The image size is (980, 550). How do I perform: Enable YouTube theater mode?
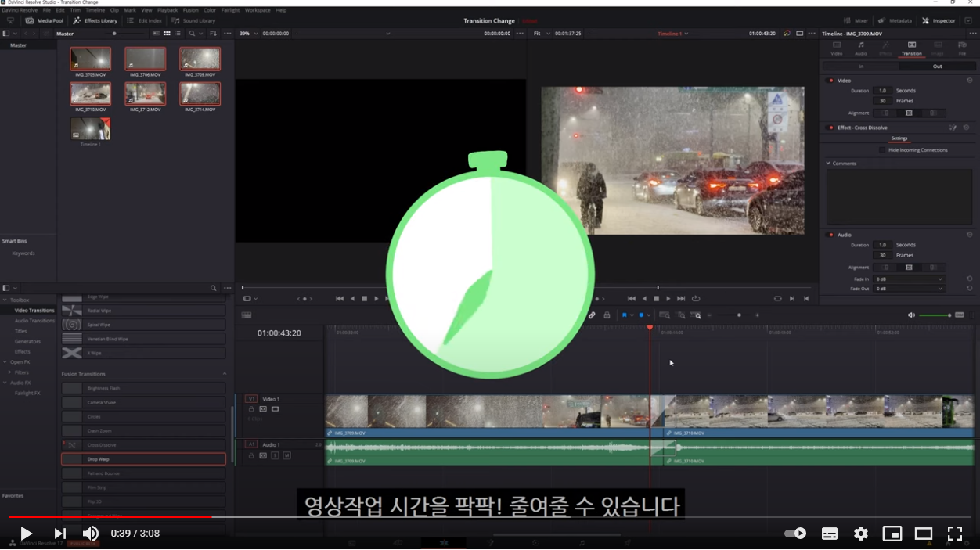(x=924, y=534)
